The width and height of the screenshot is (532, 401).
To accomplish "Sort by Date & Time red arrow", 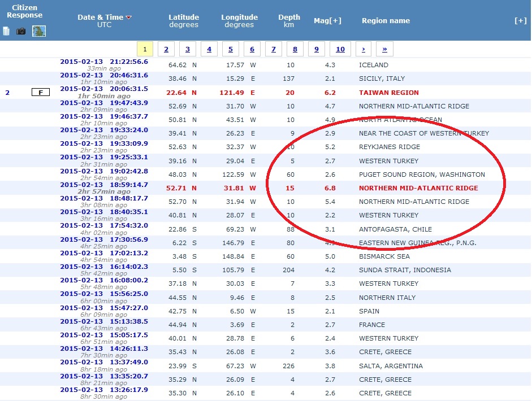I will [x=128, y=18].
